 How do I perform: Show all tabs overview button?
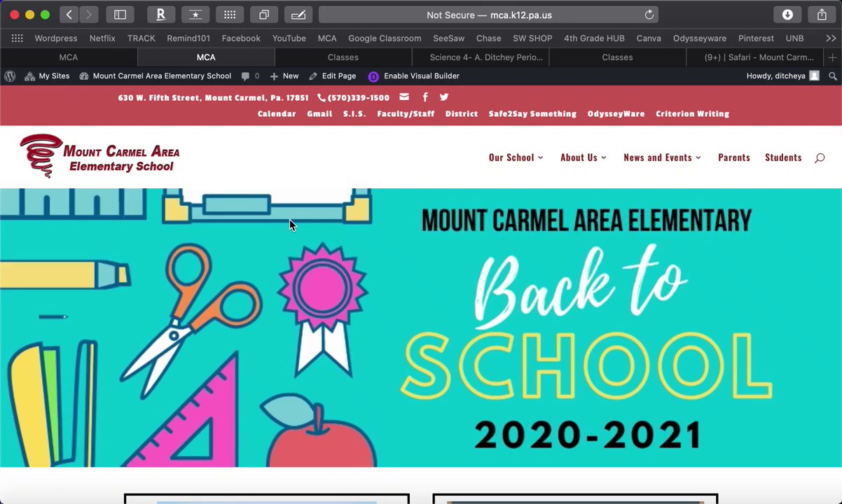pyautogui.click(x=264, y=15)
